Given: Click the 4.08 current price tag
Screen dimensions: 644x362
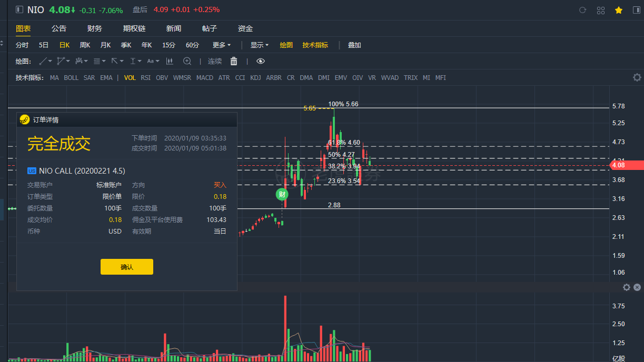Looking at the screenshot, I should (626, 165).
